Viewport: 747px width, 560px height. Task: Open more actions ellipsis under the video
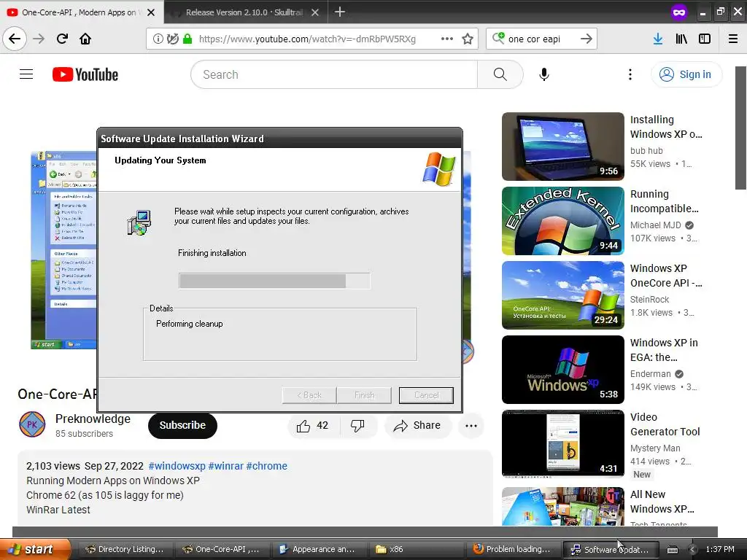(471, 426)
